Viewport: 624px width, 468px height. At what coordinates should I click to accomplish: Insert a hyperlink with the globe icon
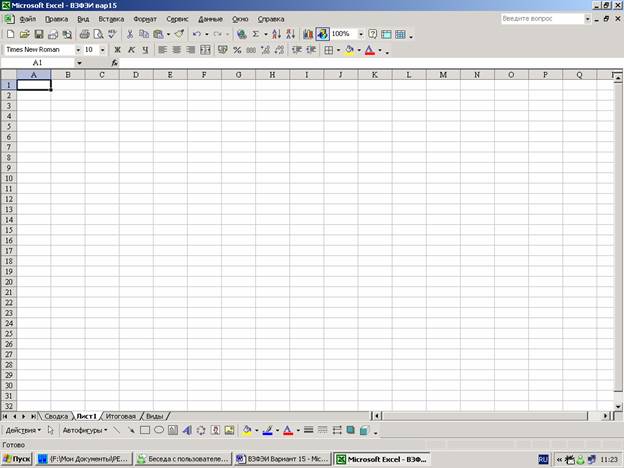(x=241, y=34)
